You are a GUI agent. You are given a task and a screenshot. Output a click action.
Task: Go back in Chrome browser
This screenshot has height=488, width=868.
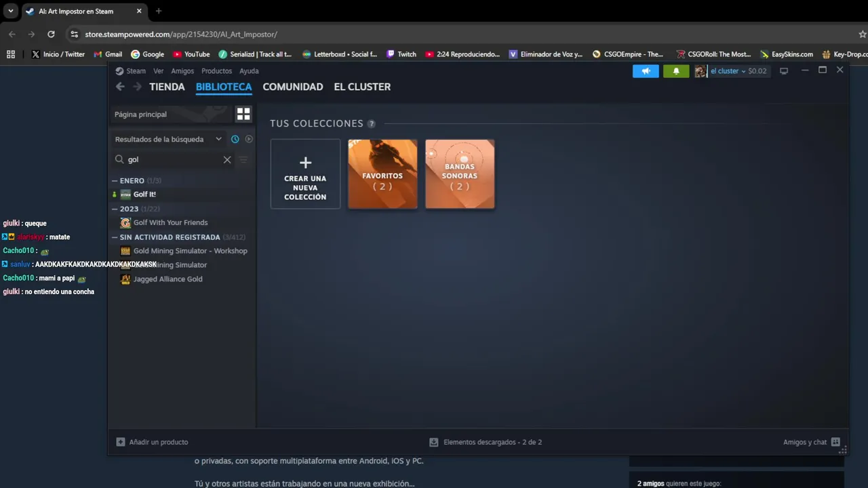point(12,34)
